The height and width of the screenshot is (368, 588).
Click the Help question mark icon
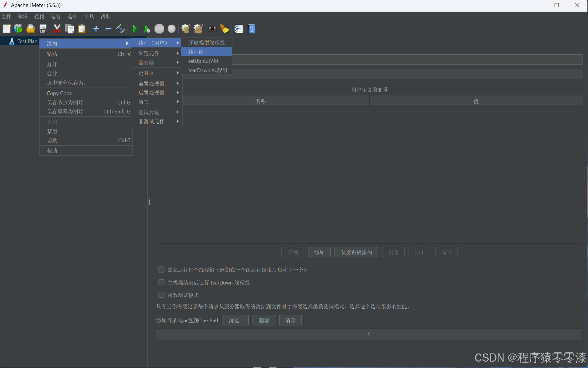(252, 29)
